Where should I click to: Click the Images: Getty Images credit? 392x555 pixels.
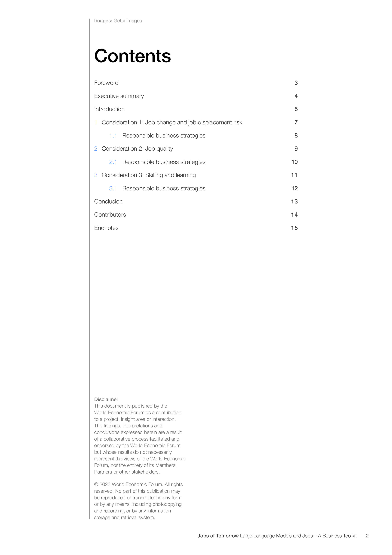tap(118, 21)
